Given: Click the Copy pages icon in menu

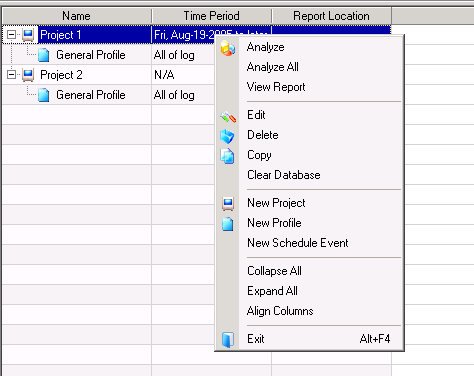Looking at the screenshot, I should (227, 156).
